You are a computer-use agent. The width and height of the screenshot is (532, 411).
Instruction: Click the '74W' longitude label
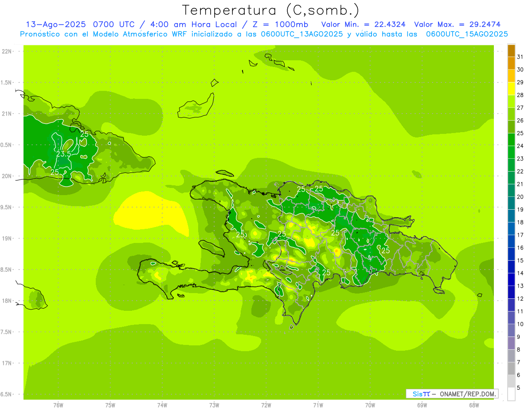tap(162, 405)
